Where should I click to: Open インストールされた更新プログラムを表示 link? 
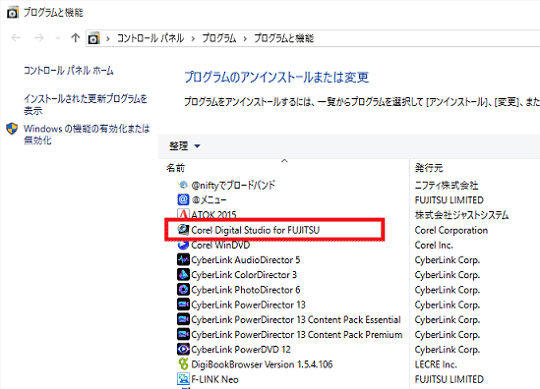(85, 105)
